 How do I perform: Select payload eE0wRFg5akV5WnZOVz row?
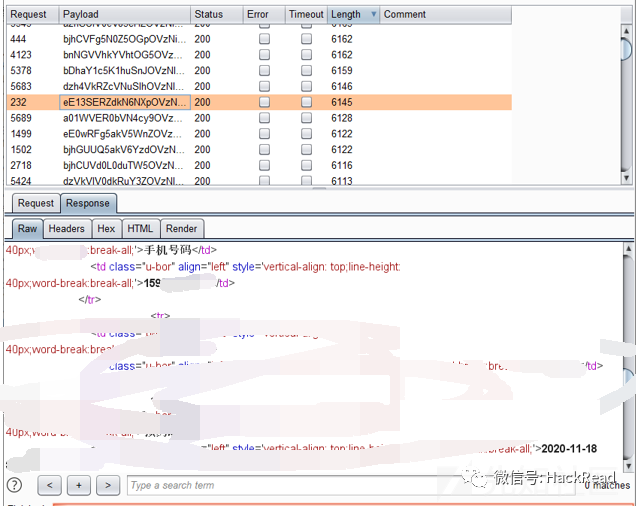click(x=259, y=133)
